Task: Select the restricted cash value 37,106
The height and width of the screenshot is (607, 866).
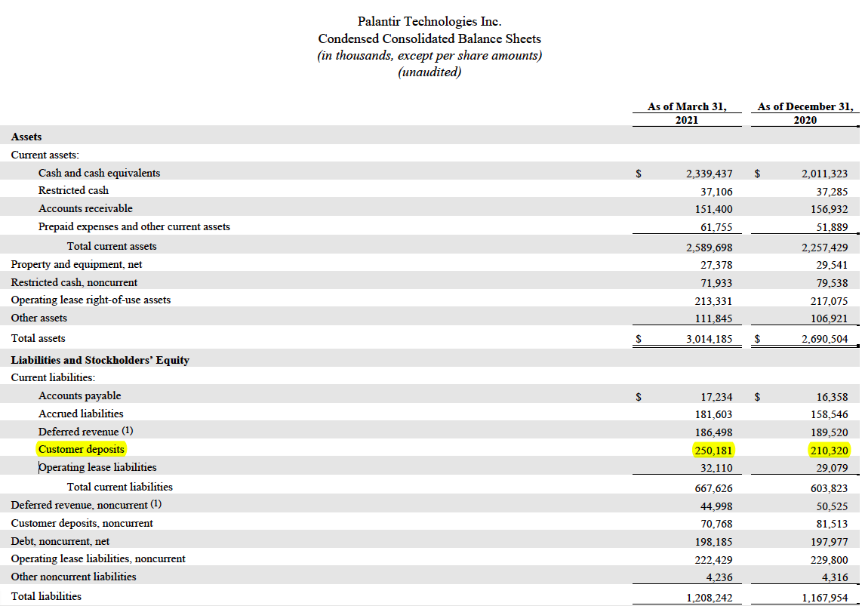Action: 716,192
